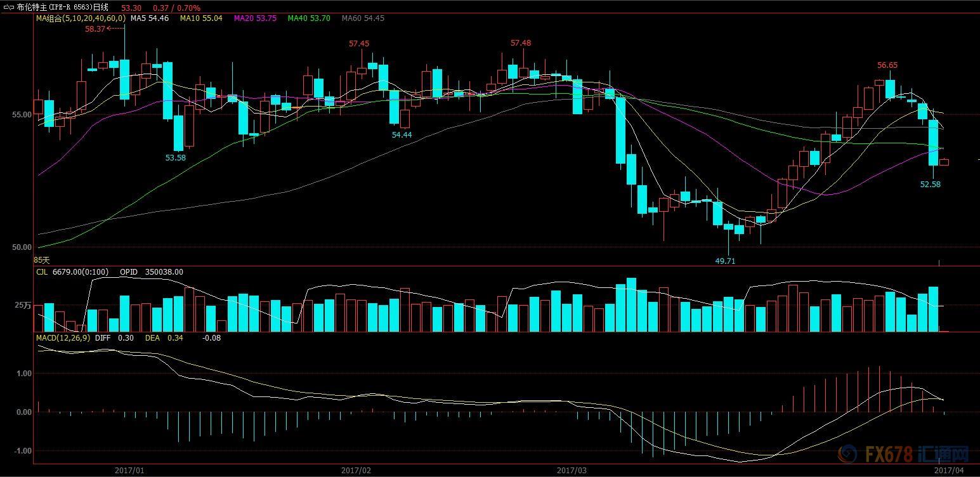Select the 布伦特主 (IPE-R 6563)日线 chart title

tap(63, 8)
